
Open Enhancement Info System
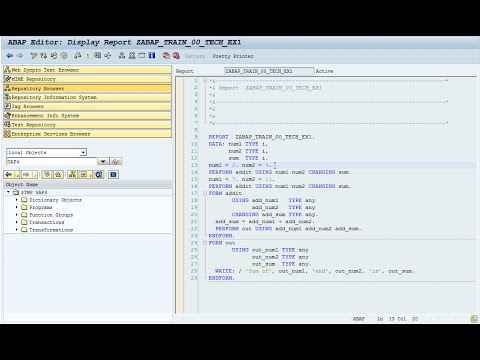(88, 116)
